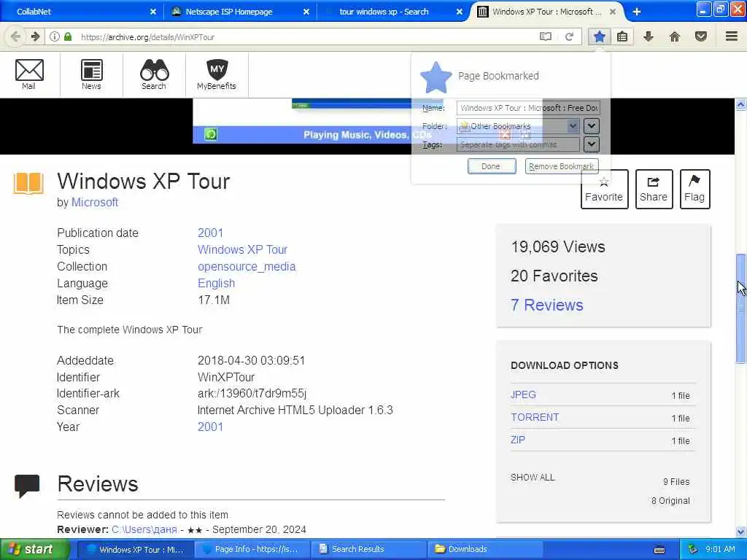Open the News icon
Screen dimensions: 747x560
tap(91, 74)
